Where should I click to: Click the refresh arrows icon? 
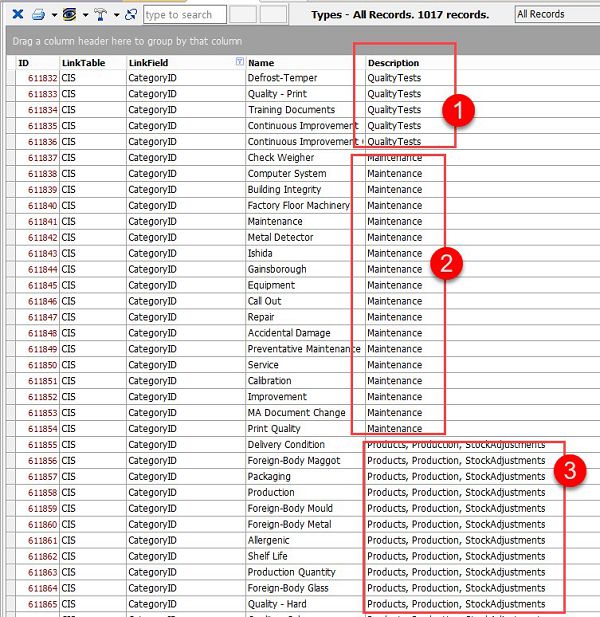pyautogui.click(x=131, y=15)
